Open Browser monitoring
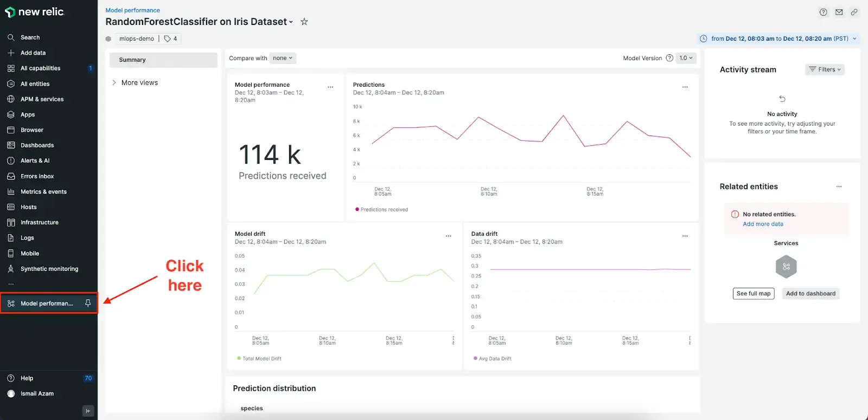Image resolution: width=868 pixels, height=420 pixels. coord(32,130)
